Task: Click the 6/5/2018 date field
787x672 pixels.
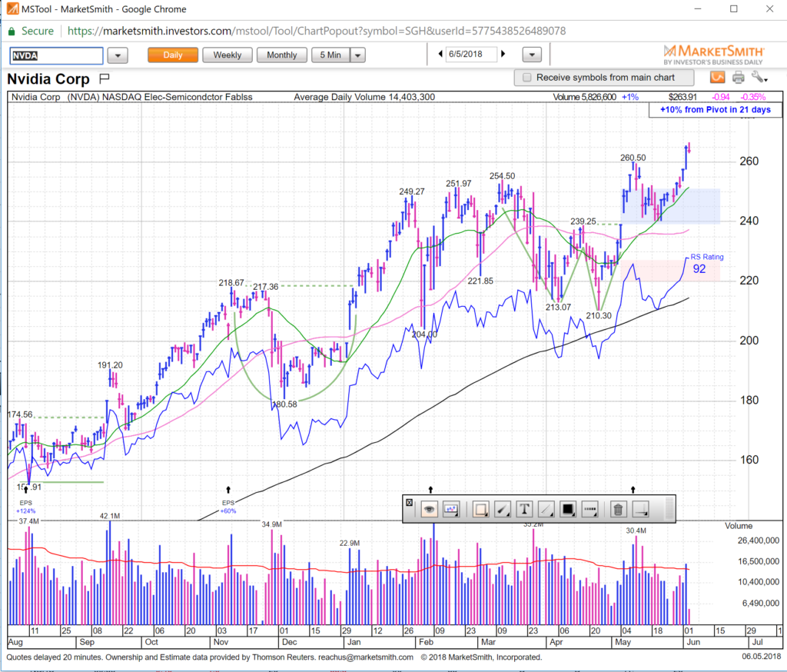Action: [471, 54]
